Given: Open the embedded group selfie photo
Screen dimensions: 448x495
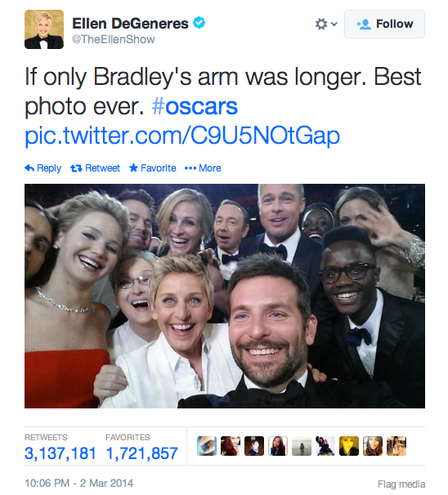Looking at the screenshot, I should pyautogui.click(x=225, y=297).
